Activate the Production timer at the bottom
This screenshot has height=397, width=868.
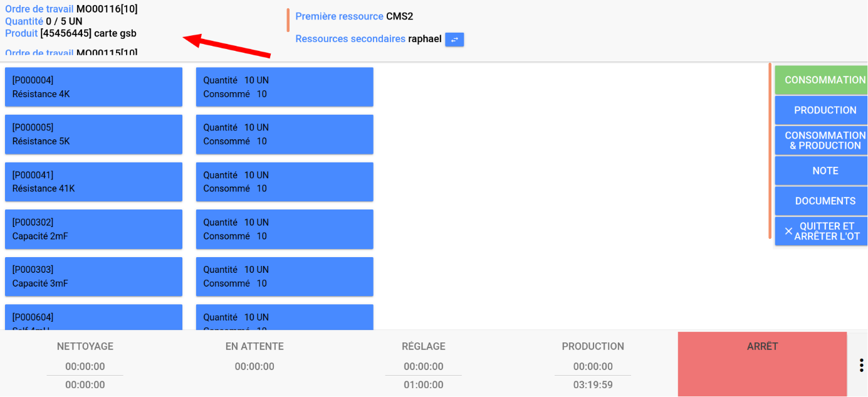pos(593,364)
